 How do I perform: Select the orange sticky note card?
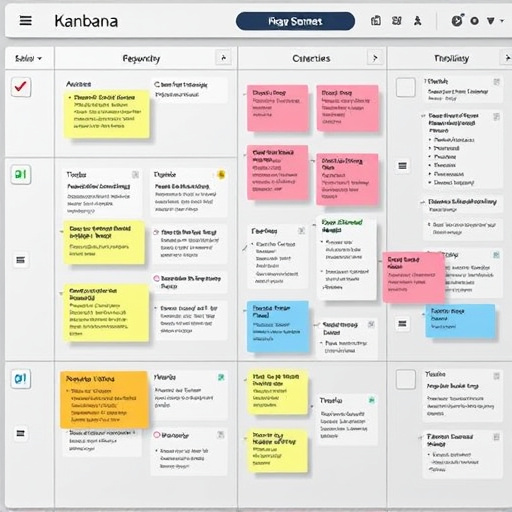click(x=104, y=399)
